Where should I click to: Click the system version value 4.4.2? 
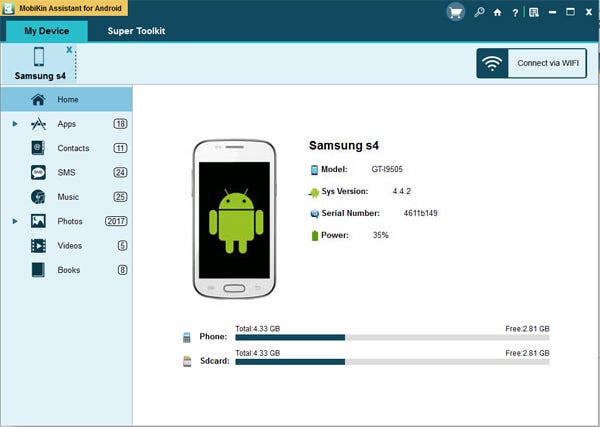(x=401, y=191)
